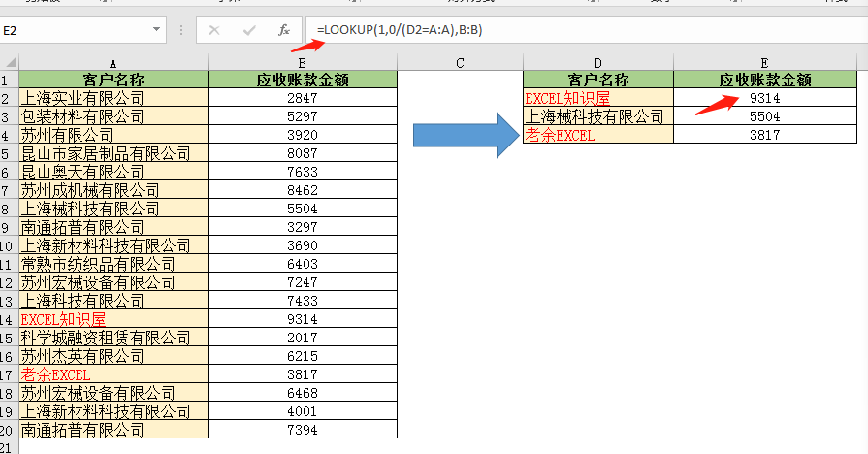Click cell A12 苏州宏械设备有限公司
The width and height of the screenshot is (868, 454).
[x=113, y=282]
